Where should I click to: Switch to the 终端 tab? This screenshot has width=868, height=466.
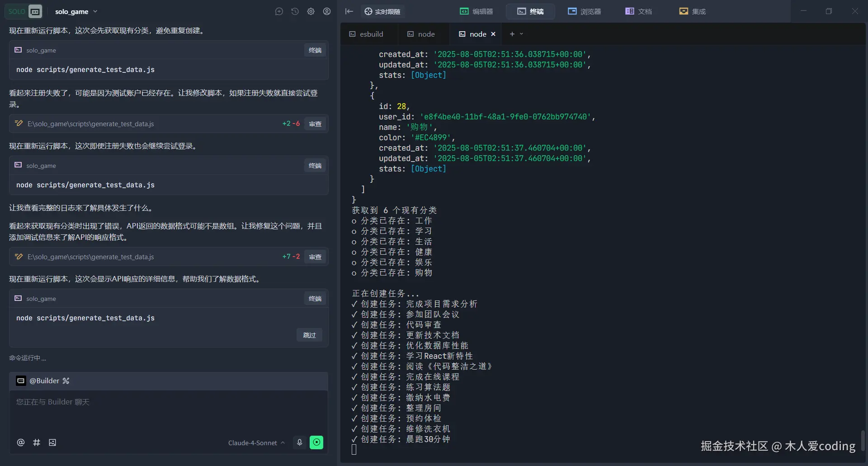[x=530, y=11]
